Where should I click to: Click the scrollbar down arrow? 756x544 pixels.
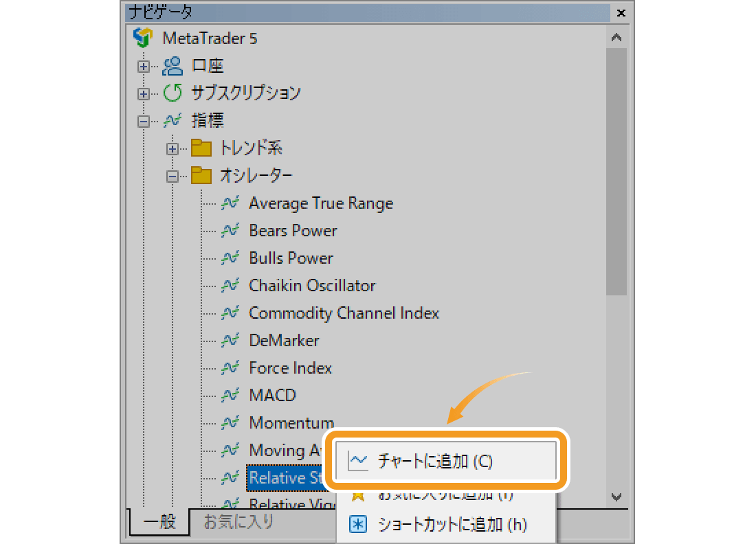(616, 497)
